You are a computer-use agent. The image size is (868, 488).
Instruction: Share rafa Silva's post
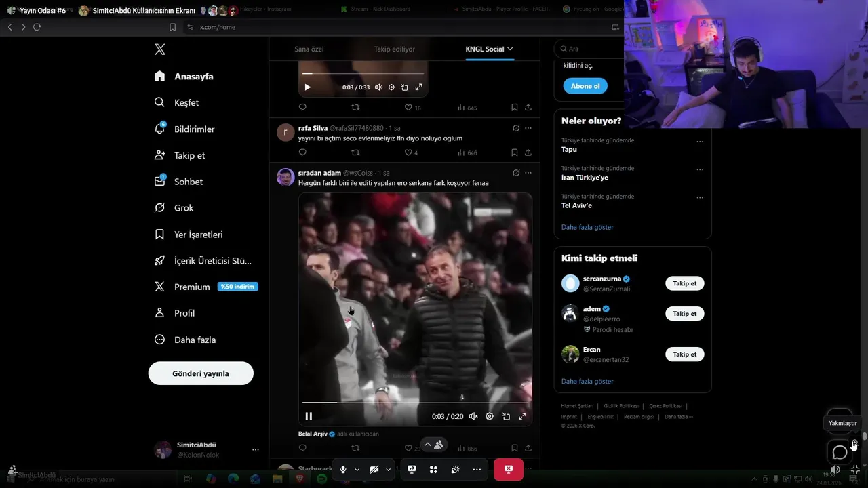[528, 152]
